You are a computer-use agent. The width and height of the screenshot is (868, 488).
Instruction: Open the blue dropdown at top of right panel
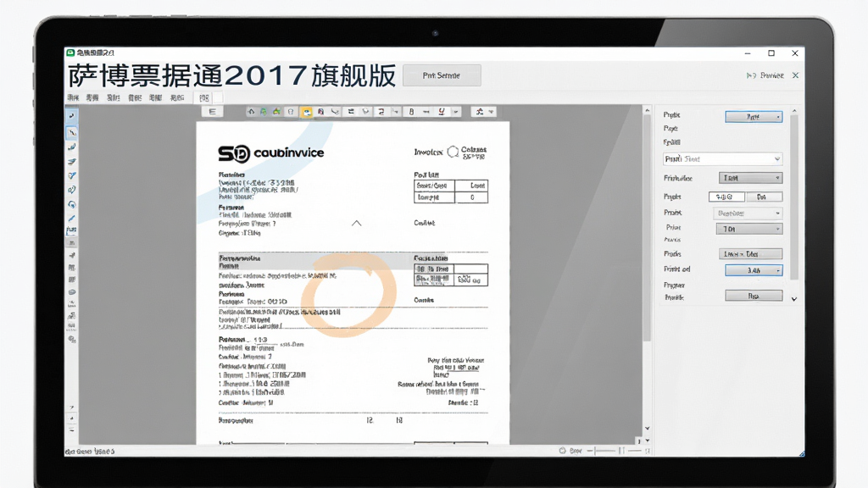click(x=754, y=117)
